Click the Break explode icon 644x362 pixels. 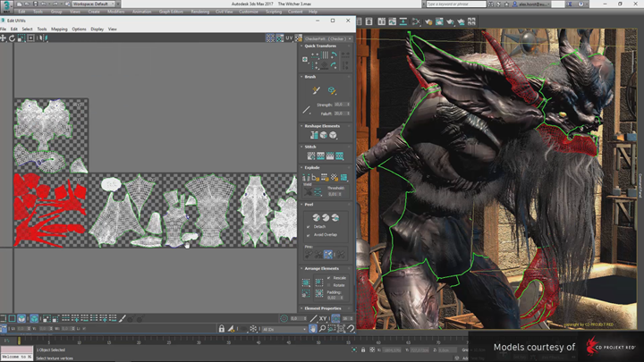tap(306, 177)
